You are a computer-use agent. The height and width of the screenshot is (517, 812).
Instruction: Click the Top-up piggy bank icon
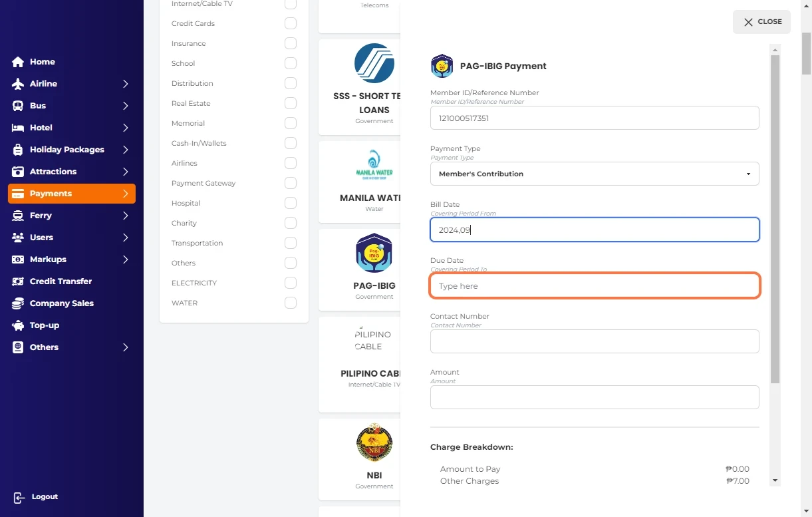pyautogui.click(x=18, y=325)
